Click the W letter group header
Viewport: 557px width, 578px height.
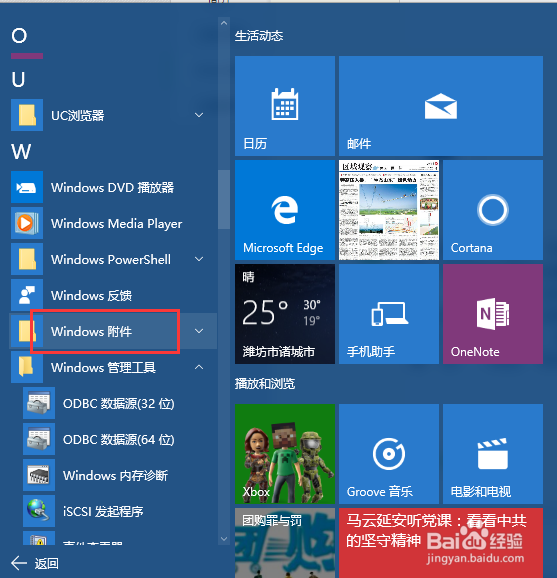21,151
